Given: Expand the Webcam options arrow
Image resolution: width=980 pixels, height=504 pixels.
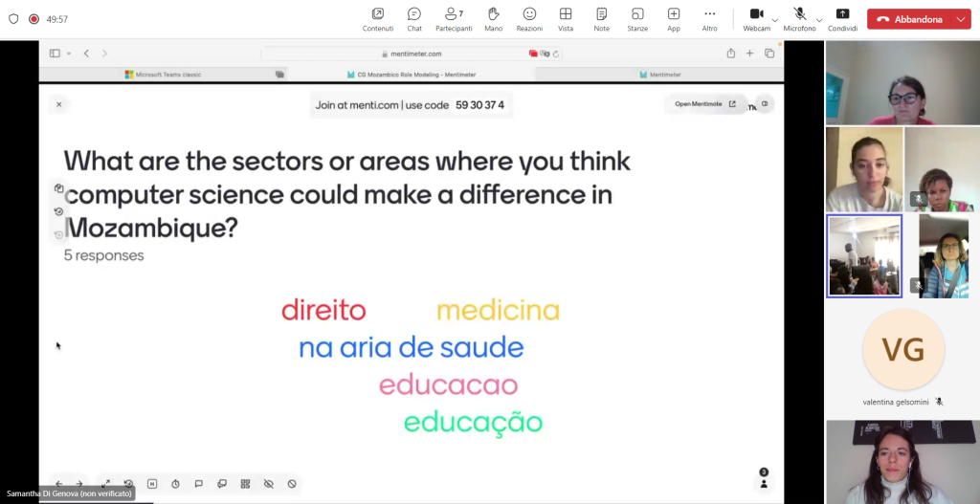Looking at the screenshot, I should pos(775,20).
